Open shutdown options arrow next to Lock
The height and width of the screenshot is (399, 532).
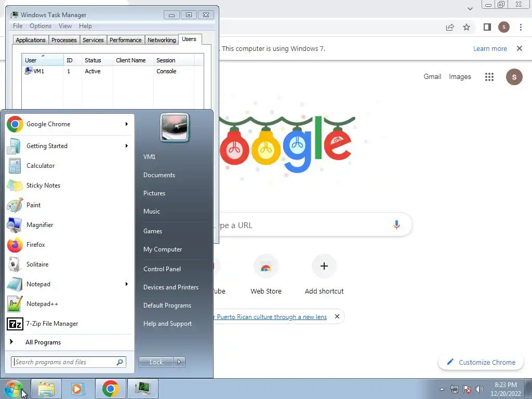[179, 362]
